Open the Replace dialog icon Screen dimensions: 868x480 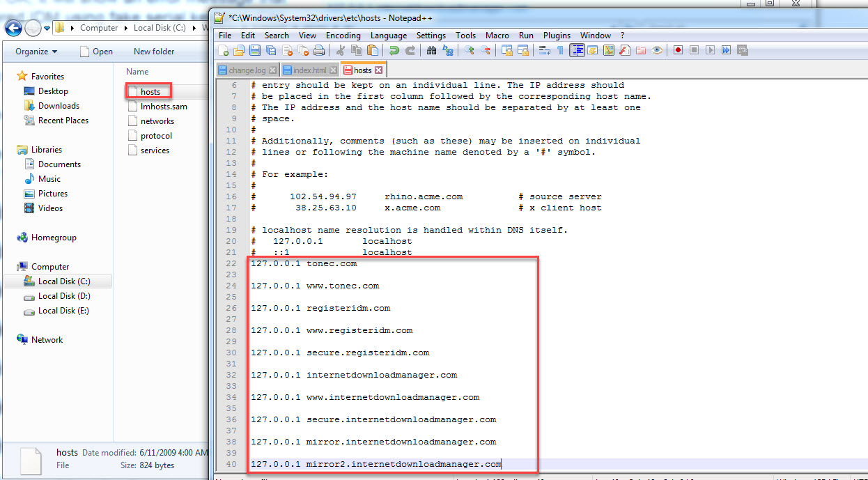coord(448,50)
